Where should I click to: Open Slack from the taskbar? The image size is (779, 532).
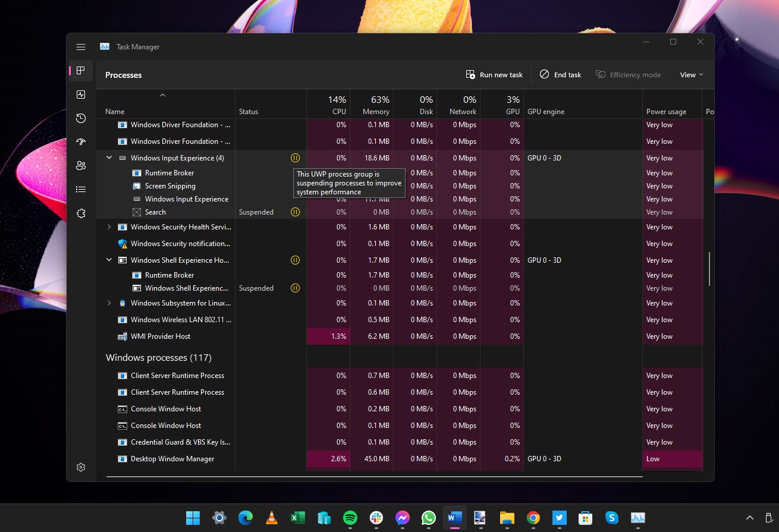pos(376,518)
